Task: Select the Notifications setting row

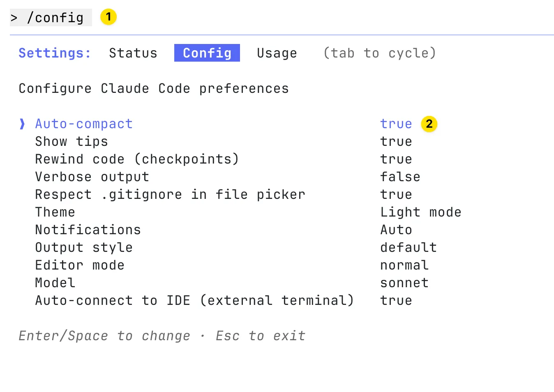Action: tap(88, 230)
